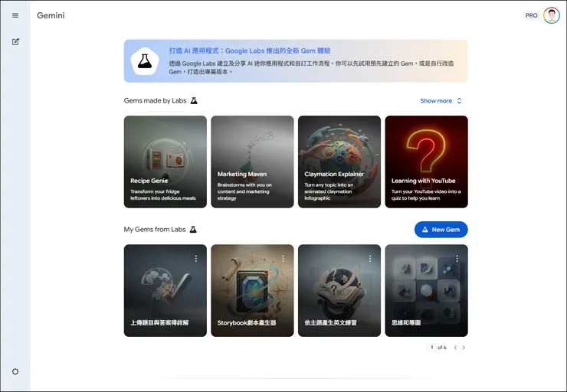Open the 思維和導圖 gem

click(x=426, y=290)
